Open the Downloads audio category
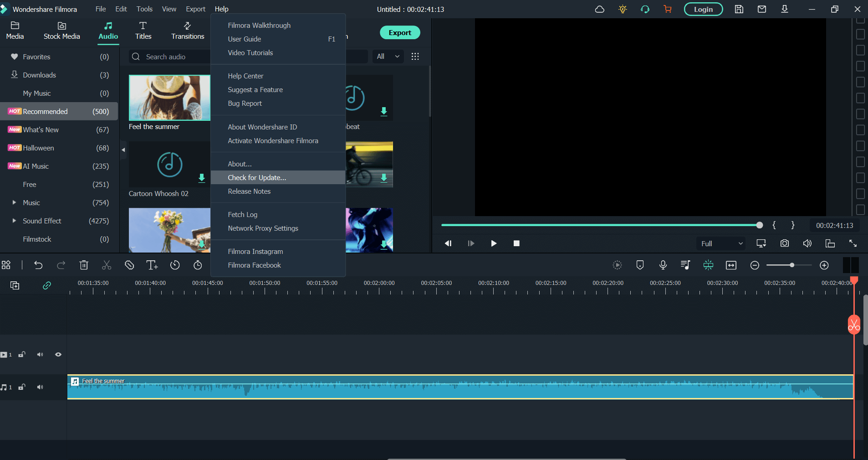Image resolution: width=868 pixels, height=460 pixels. 59,75
